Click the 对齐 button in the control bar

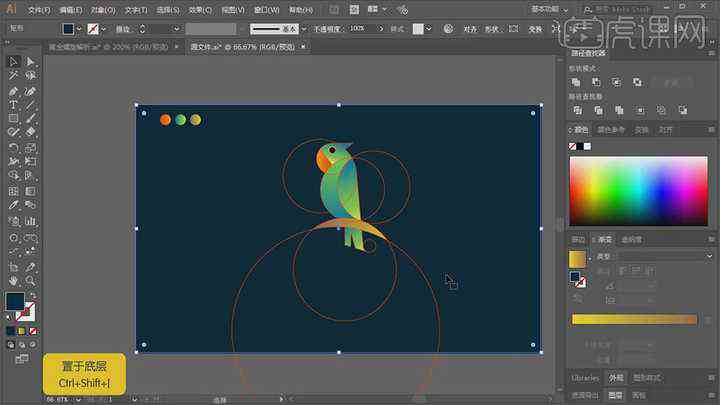[x=470, y=29]
